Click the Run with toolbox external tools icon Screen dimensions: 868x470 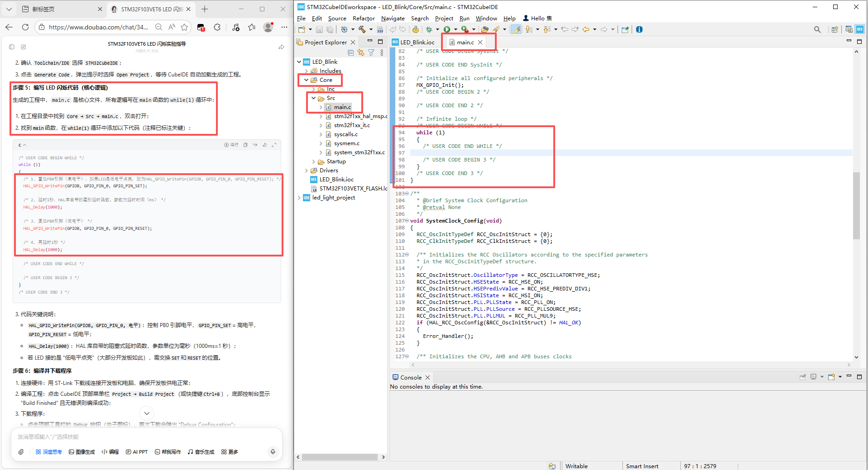click(465, 29)
